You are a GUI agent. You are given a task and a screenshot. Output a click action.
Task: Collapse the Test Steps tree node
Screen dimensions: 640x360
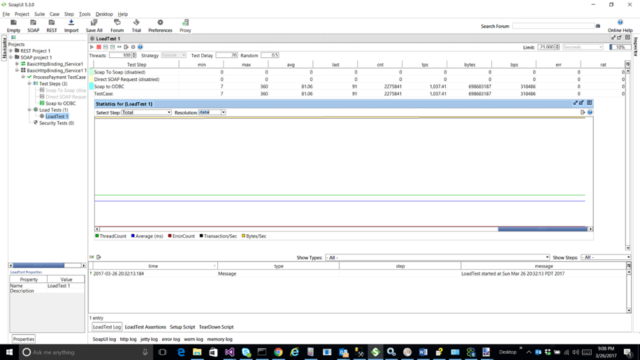pos(29,84)
